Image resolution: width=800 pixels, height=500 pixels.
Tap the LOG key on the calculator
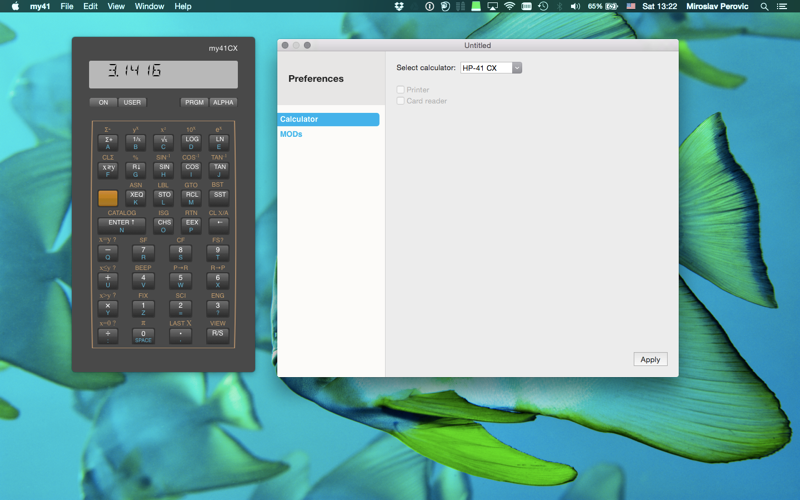(x=191, y=142)
